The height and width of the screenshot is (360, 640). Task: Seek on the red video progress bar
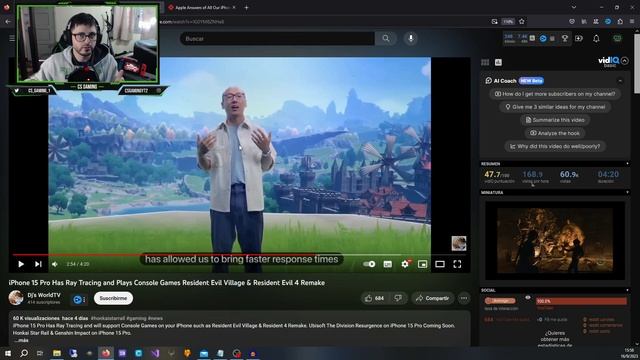239,255
